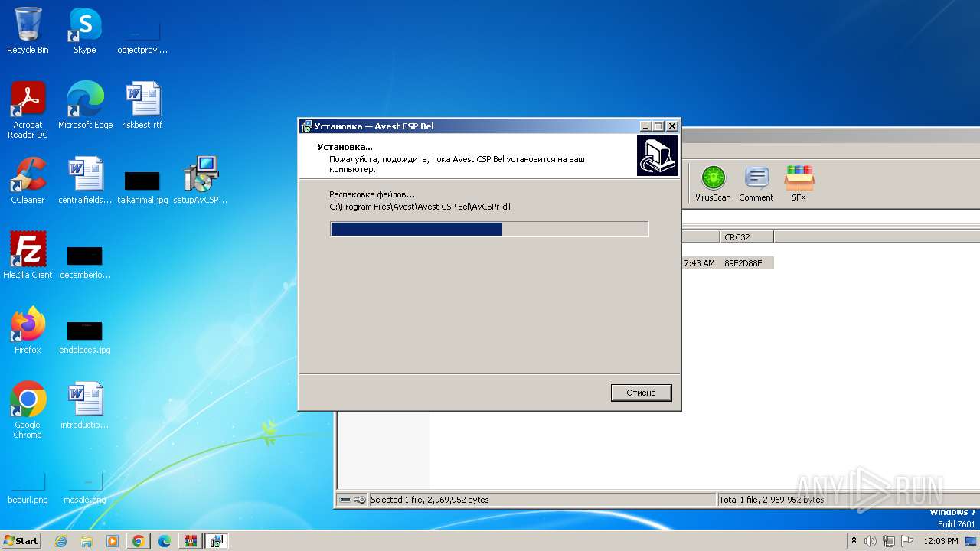Open installer system menu icon in title bar

306,126
